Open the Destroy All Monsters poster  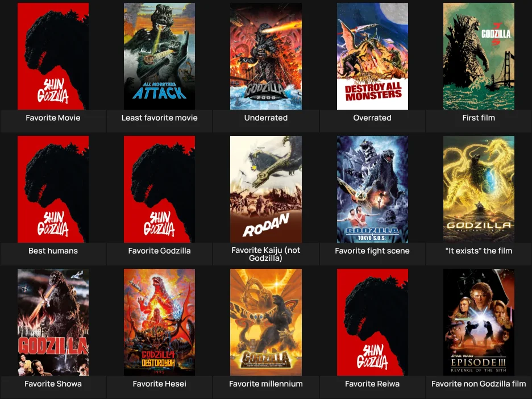(x=372, y=56)
